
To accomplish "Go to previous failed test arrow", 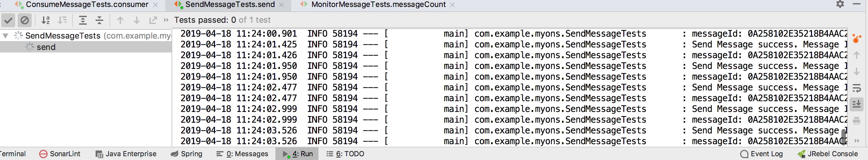I will [120, 20].
